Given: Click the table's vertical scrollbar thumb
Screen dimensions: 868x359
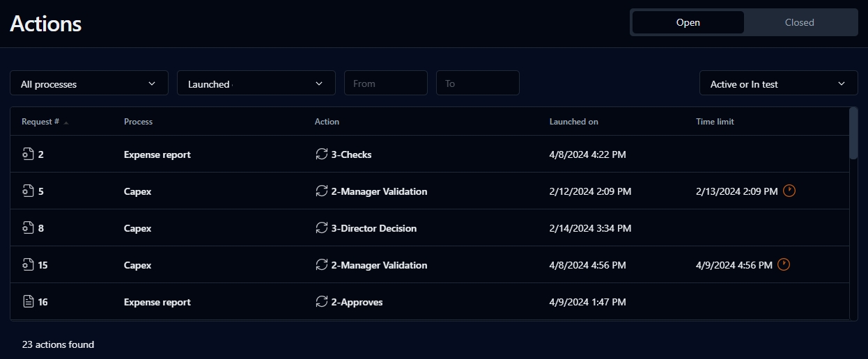Looking at the screenshot, I should pos(853,134).
